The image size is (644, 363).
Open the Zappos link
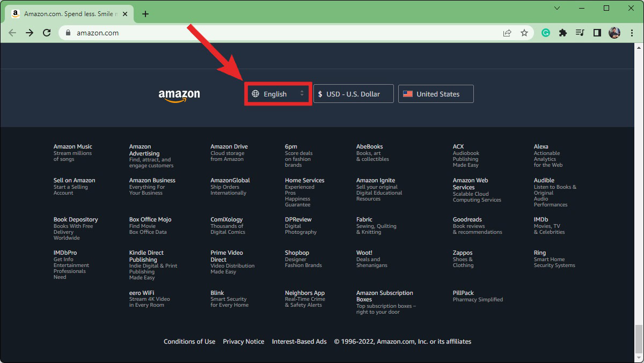coord(463,253)
